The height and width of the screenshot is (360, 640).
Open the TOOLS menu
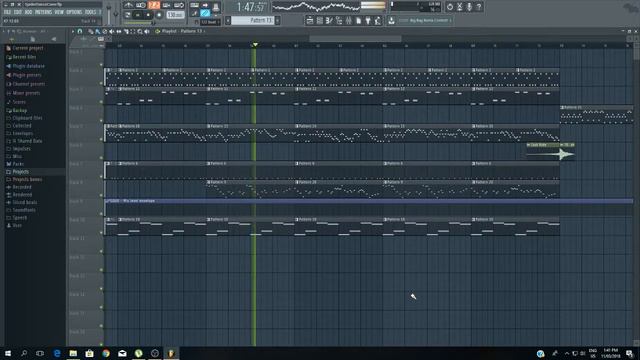[x=90, y=12]
